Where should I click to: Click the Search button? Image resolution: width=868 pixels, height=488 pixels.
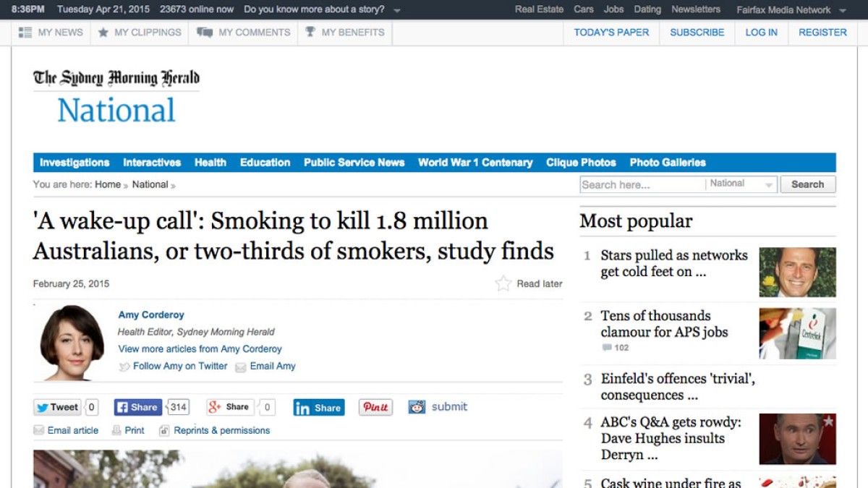coord(807,184)
